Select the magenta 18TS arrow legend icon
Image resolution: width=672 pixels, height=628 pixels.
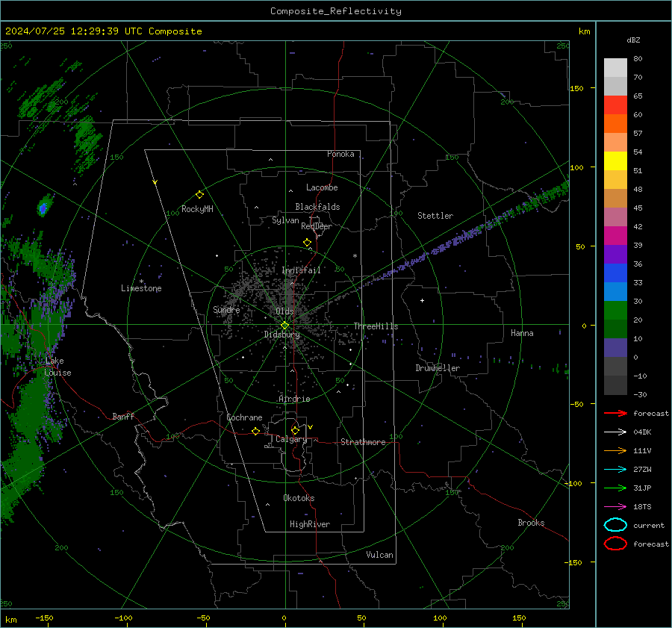pyautogui.click(x=615, y=507)
